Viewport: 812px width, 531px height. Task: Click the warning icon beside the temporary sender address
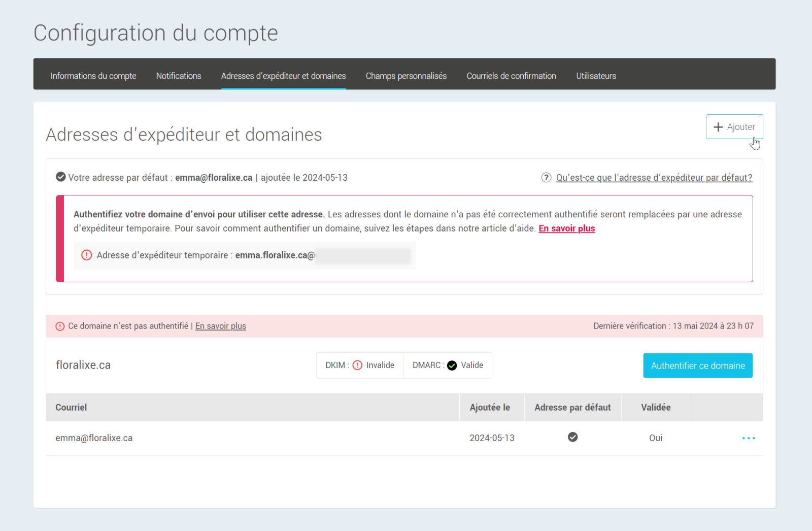tap(86, 255)
